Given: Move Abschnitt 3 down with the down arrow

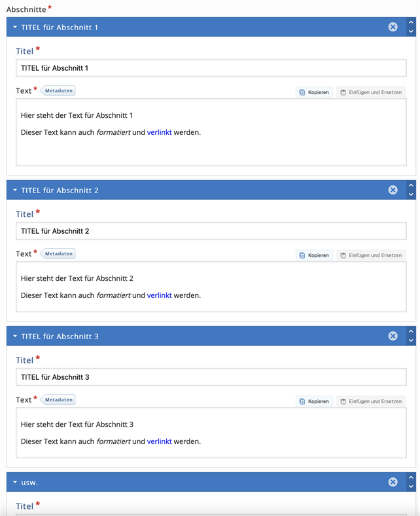Looking at the screenshot, I should (411, 341).
